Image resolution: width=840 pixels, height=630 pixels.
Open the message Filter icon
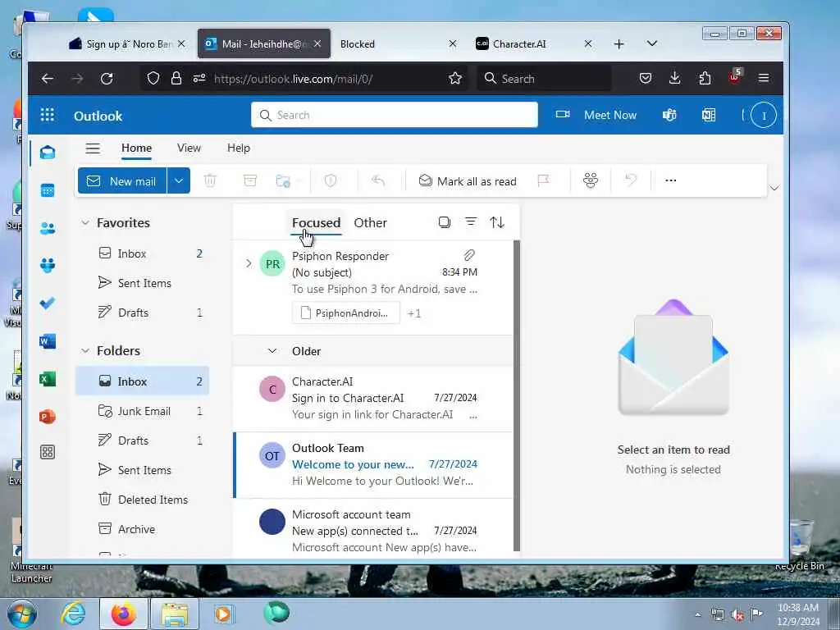471,221
